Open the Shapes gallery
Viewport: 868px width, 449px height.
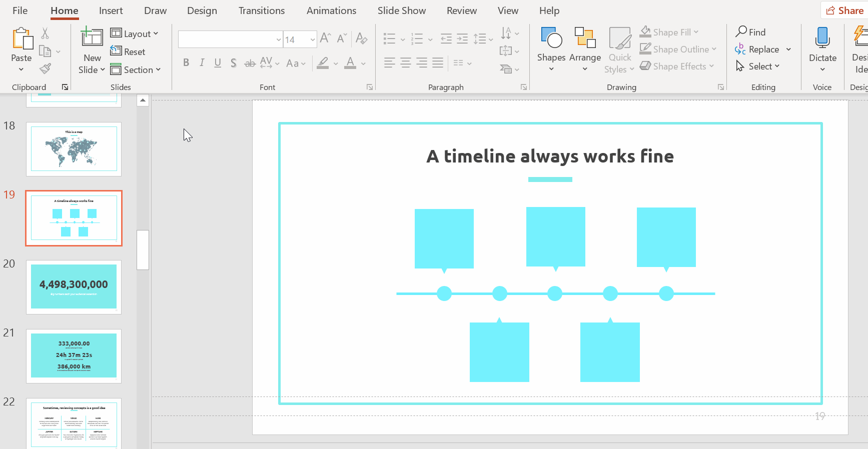click(551, 39)
